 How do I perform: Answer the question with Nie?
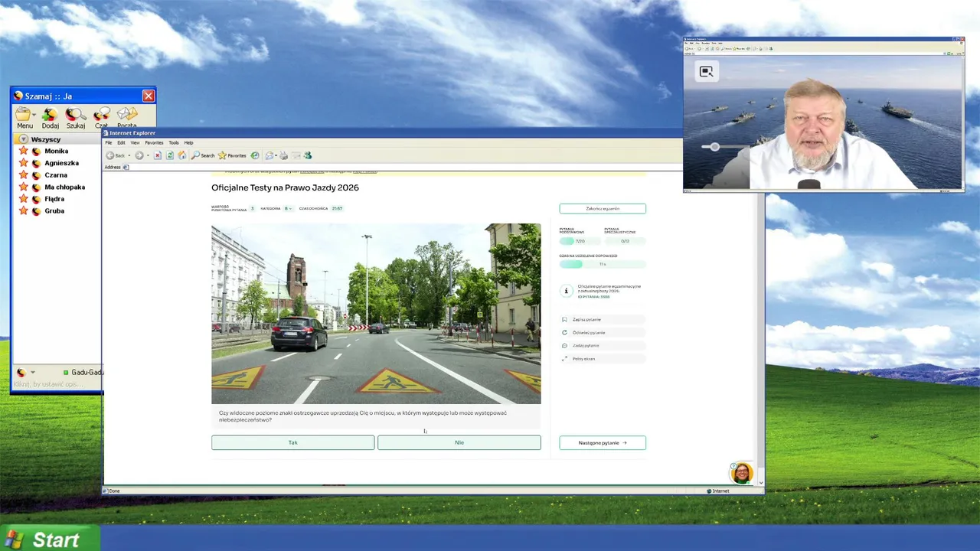pos(459,442)
